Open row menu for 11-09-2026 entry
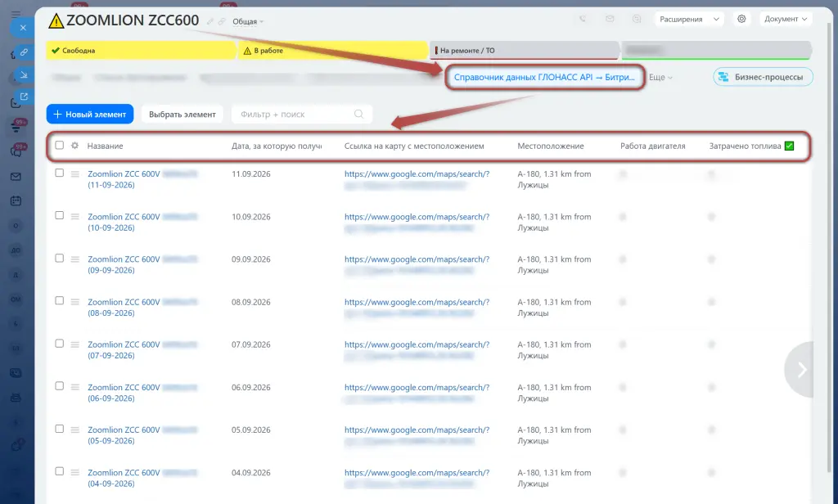Image resolution: width=838 pixels, height=504 pixels. pos(74,174)
